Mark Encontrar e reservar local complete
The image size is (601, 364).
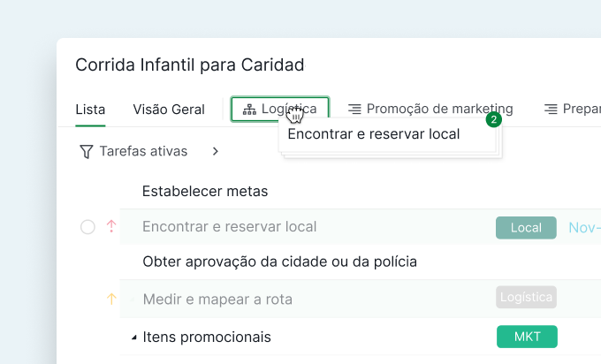pyautogui.click(x=87, y=227)
